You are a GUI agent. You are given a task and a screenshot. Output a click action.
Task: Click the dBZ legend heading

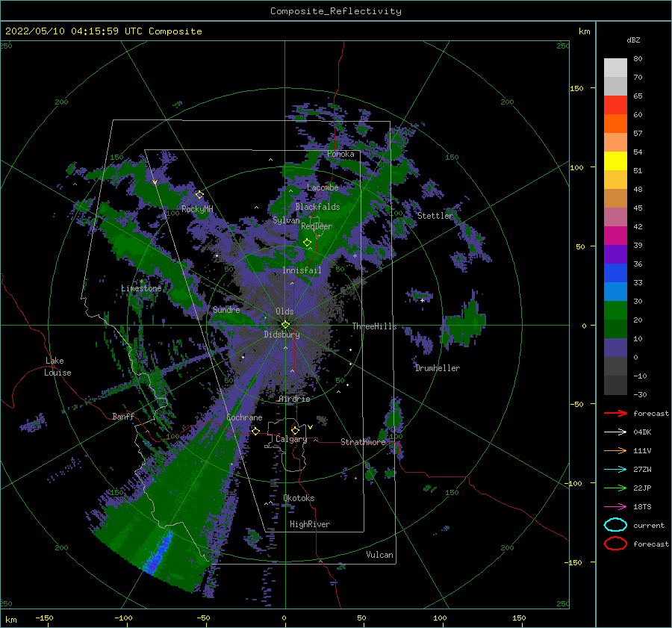coord(633,40)
